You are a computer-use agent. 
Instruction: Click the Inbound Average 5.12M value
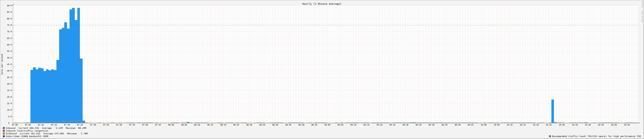click(x=59, y=128)
